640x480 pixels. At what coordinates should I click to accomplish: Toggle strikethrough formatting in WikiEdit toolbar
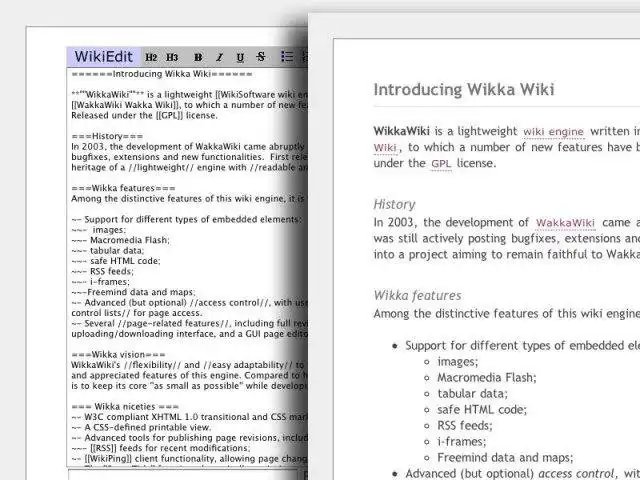[x=261, y=57]
